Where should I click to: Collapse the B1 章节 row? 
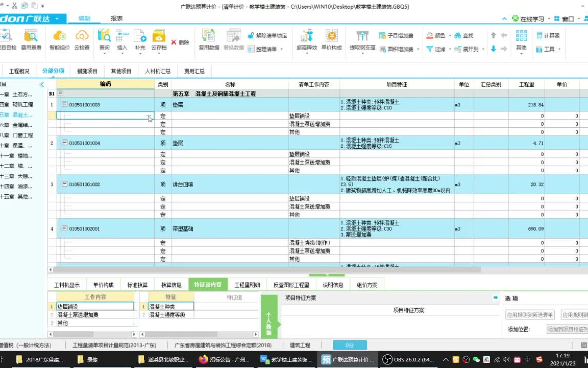click(60, 94)
